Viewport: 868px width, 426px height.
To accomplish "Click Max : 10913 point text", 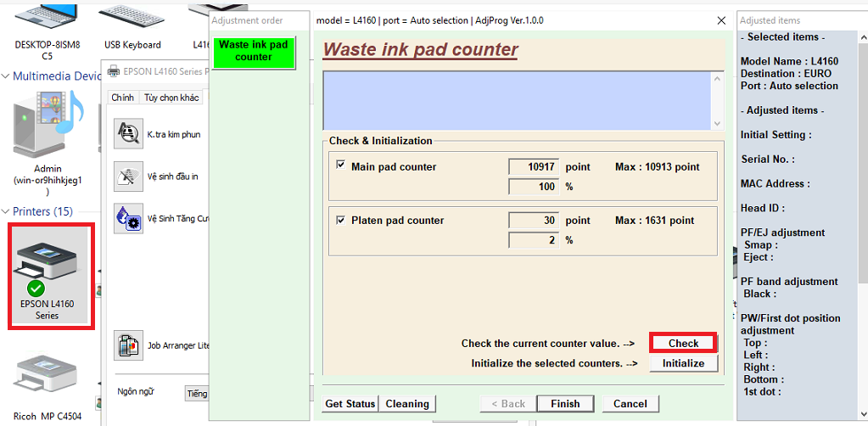I will (657, 166).
